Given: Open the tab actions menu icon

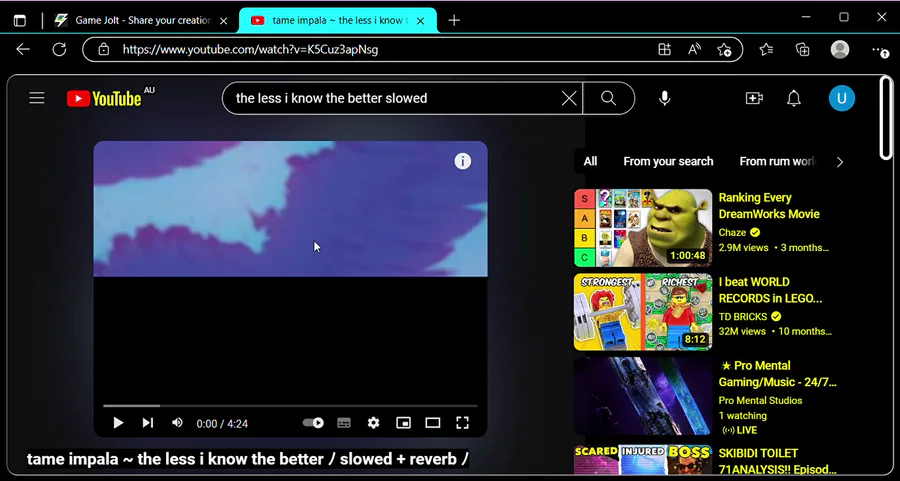Looking at the screenshot, I should point(20,20).
